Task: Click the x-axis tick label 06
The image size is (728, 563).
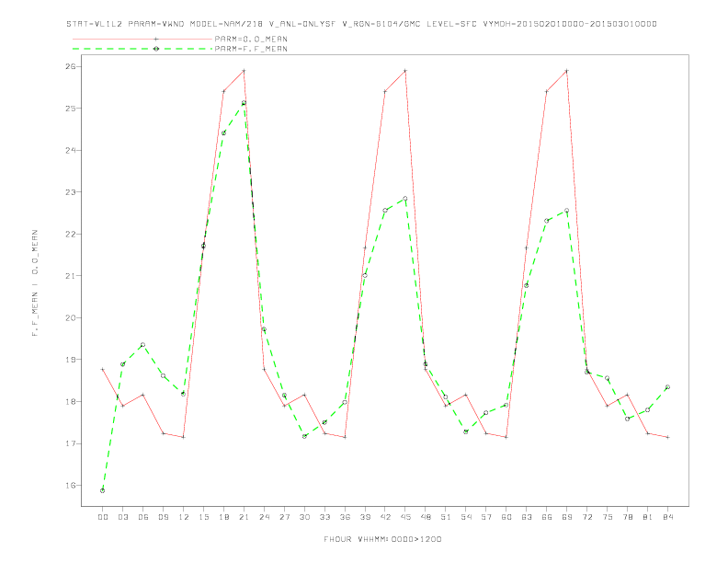Action: click(143, 517)
